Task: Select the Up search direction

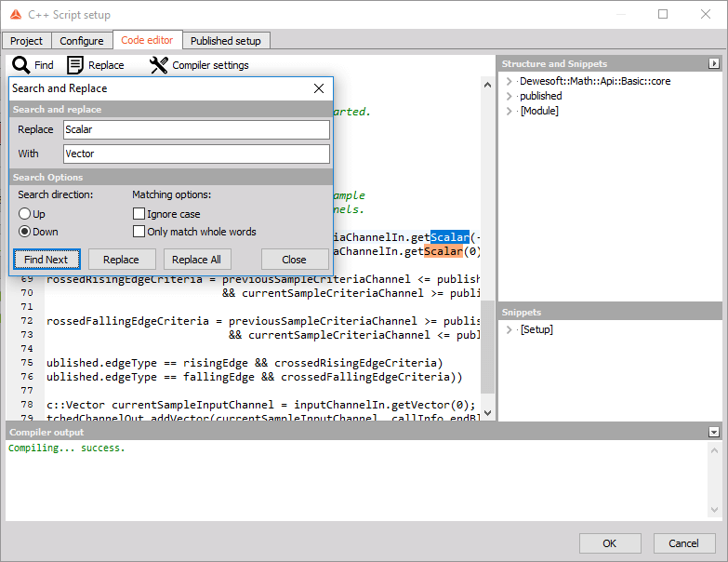Action: click(x=24, y=214)
